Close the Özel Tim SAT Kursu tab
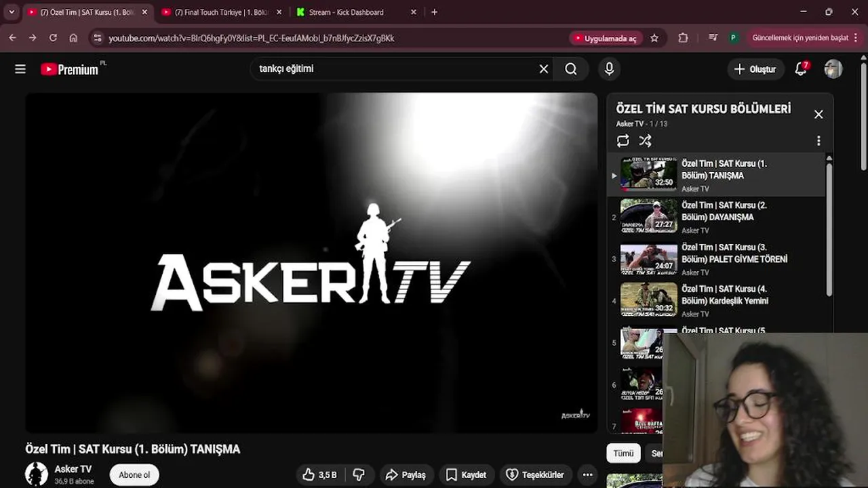This screenshot has height=488, width=868. 144,12
